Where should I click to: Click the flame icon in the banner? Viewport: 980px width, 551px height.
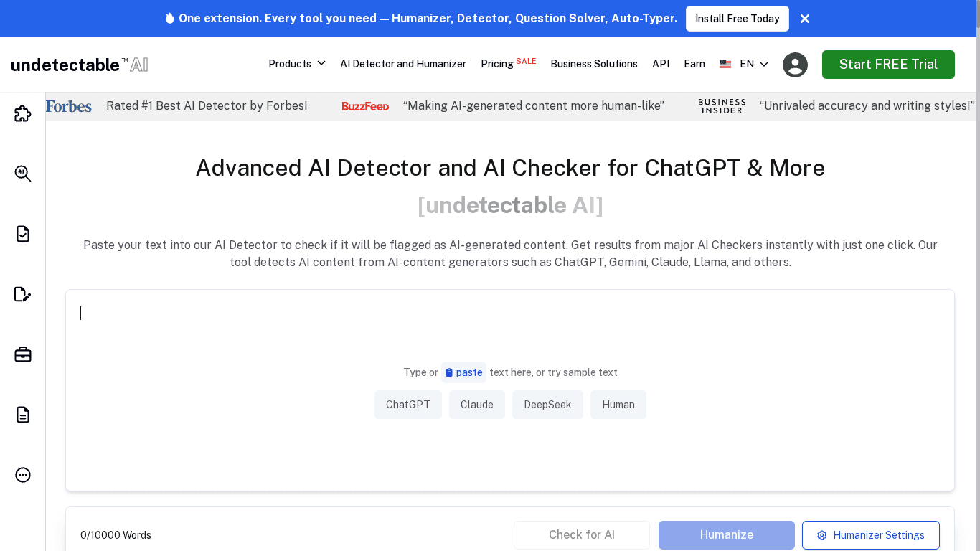click(170, 18)
